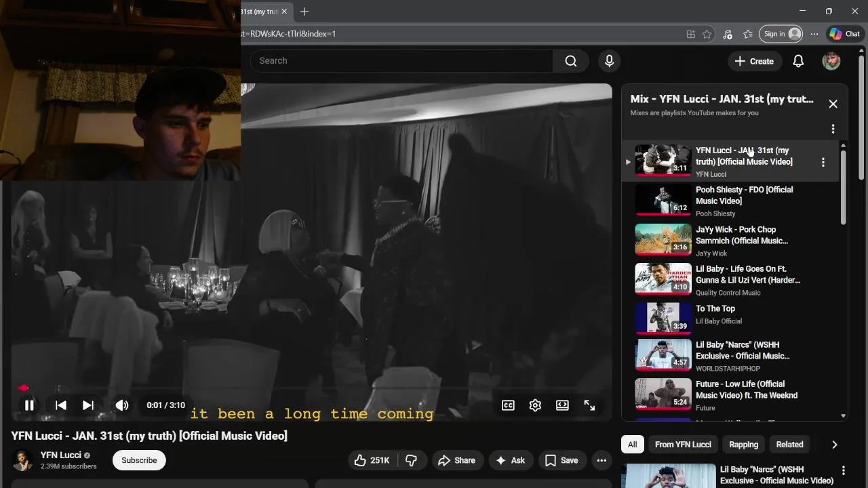The image size is (868, 488).
Task: Select From YFN Lucci filter chip
Action: click(683, 445)
